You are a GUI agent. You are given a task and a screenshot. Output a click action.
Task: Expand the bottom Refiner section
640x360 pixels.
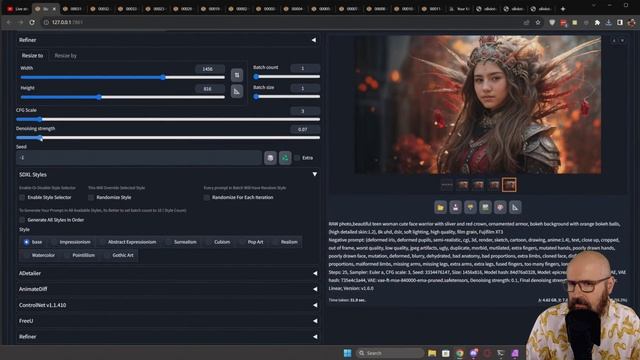tap(315, 337)
